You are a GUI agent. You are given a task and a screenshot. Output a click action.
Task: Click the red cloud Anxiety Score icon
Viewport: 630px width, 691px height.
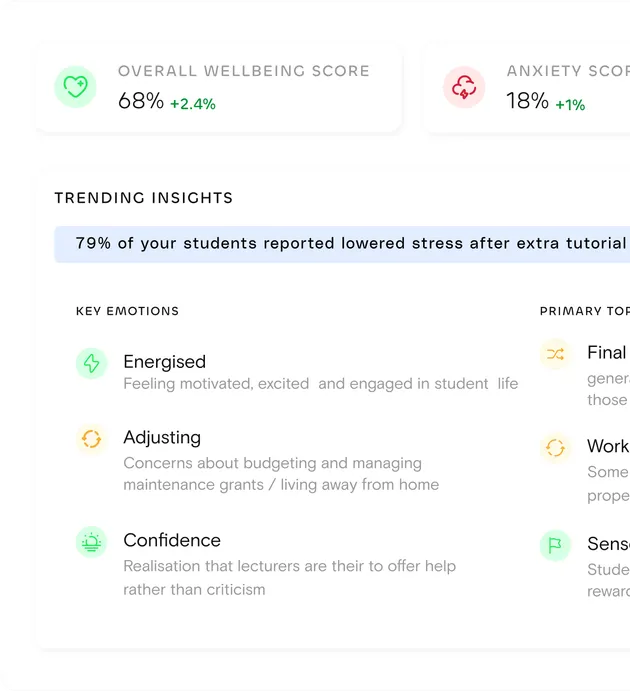click(x=464, y=87)
